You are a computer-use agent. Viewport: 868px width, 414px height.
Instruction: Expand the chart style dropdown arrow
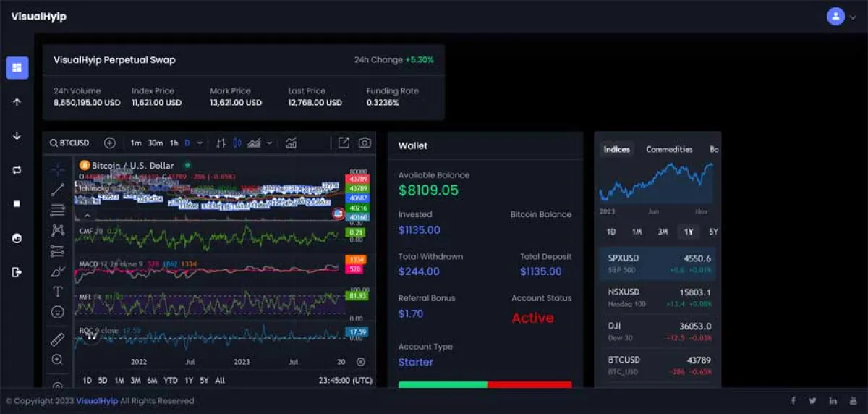click(x=270, y=143)
